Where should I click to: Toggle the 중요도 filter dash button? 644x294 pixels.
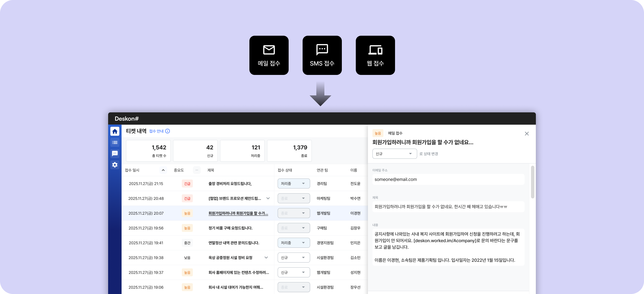point(197,170)
